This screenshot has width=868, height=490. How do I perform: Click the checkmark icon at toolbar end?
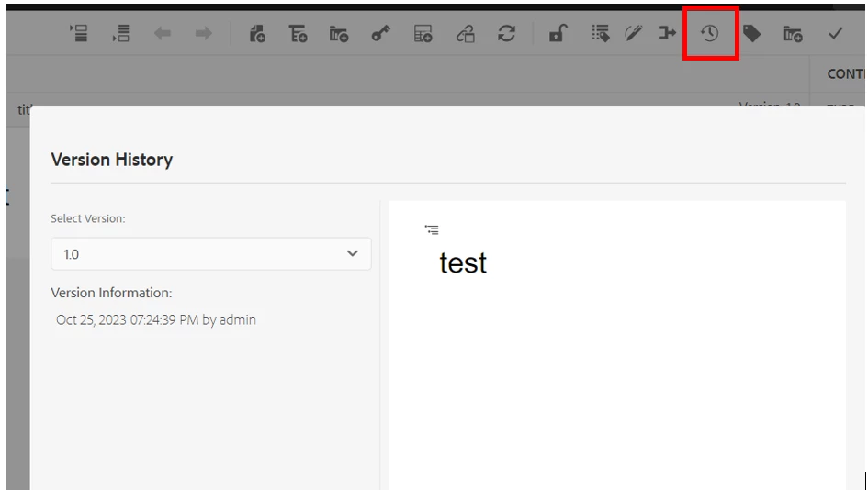pos(835,34)
